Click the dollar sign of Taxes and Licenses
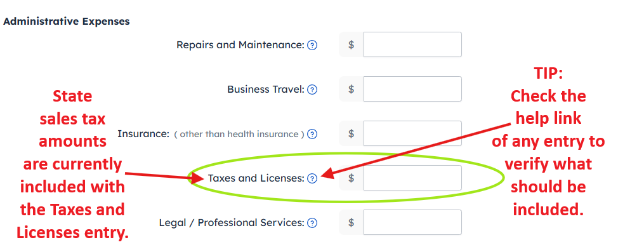 click(x=351, y=178)
